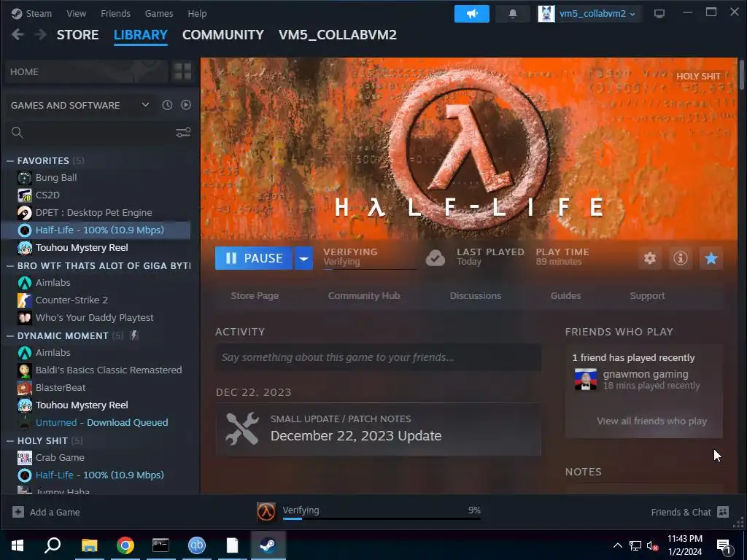Image resolution: width=747 pixels, height=560 pixels.
Task: Open the vm5_collabvm2 profile avatar
Action: 546,14
